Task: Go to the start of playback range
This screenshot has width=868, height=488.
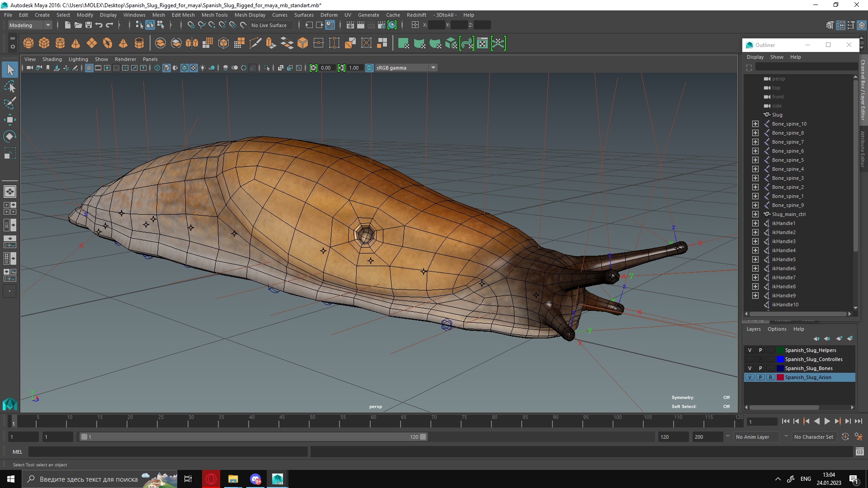Action: coord(785,421)
